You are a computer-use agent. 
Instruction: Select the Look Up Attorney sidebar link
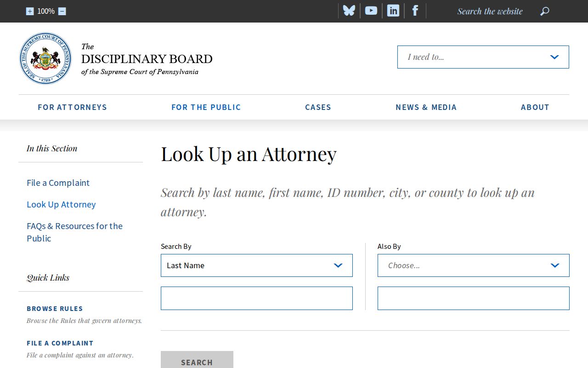click(x=61, y=204)
